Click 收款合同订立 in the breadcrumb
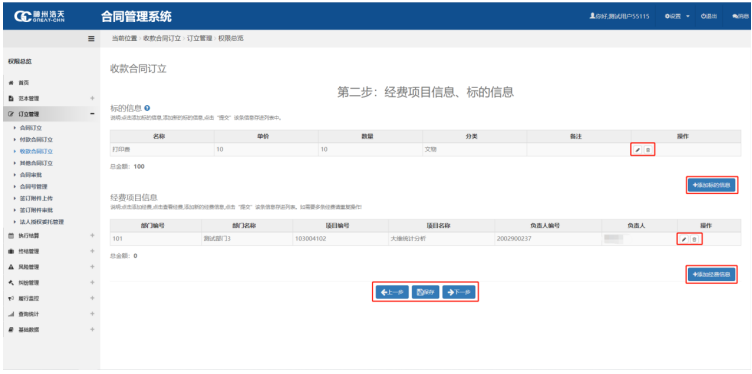Image resolution: width=752 pixels, height=374 pixels. point(162,39)
